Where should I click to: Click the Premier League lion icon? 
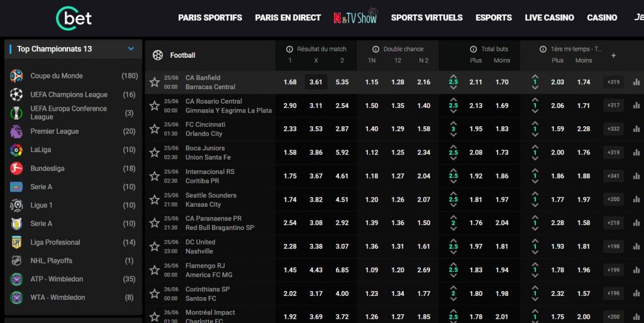coord(16,131)
